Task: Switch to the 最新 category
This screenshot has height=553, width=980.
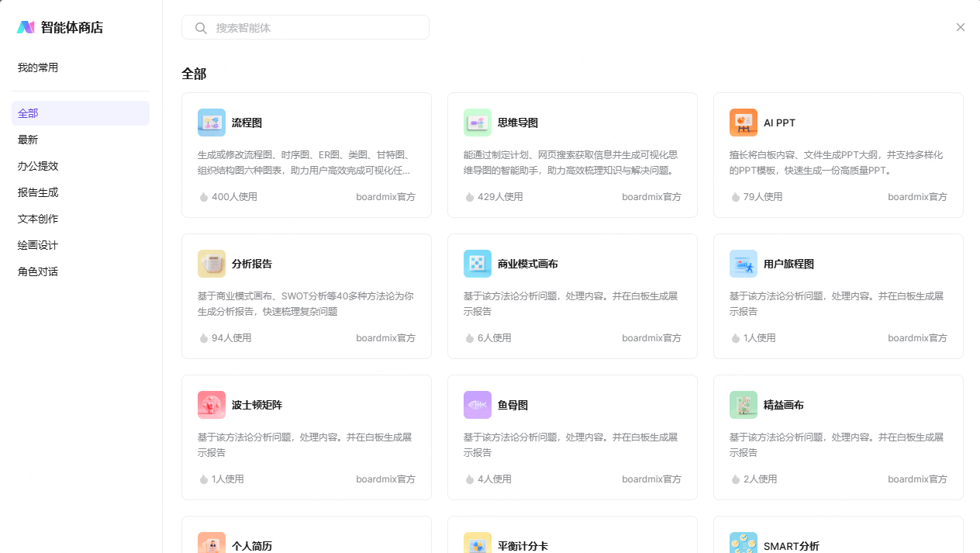Action: click(x=27, y=140)
